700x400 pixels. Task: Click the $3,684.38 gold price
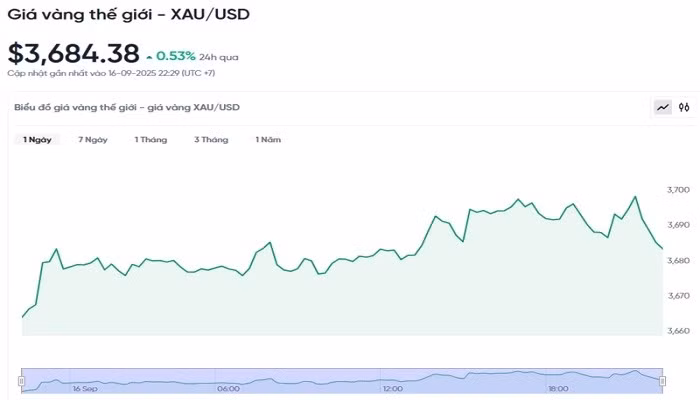coord(72,54)
